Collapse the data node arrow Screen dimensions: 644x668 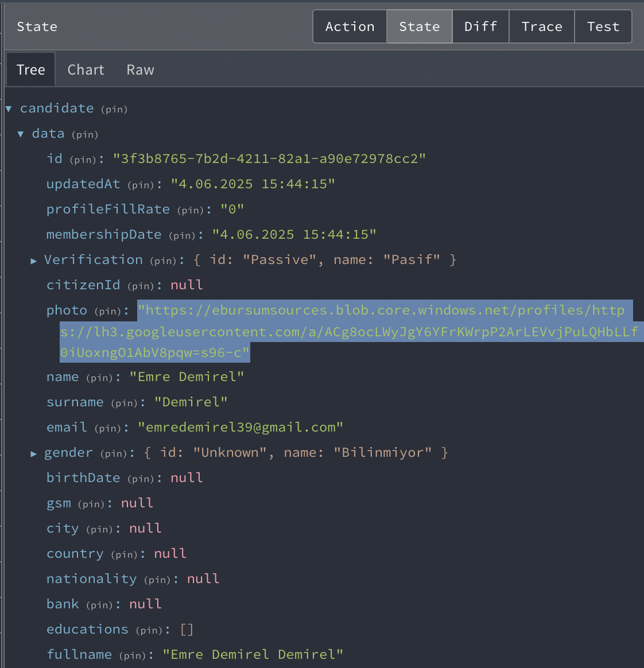coord(21,134)
